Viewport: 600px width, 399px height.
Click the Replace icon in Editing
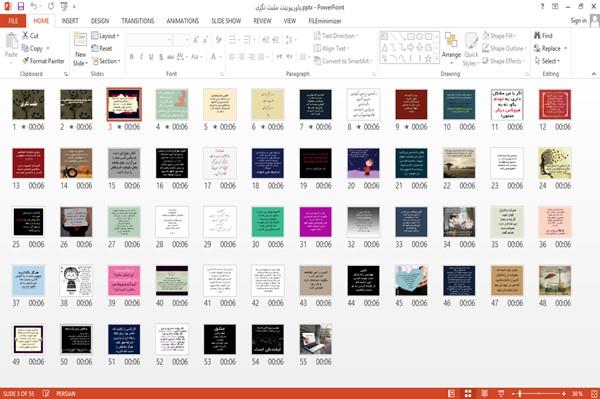pos(537,48)
